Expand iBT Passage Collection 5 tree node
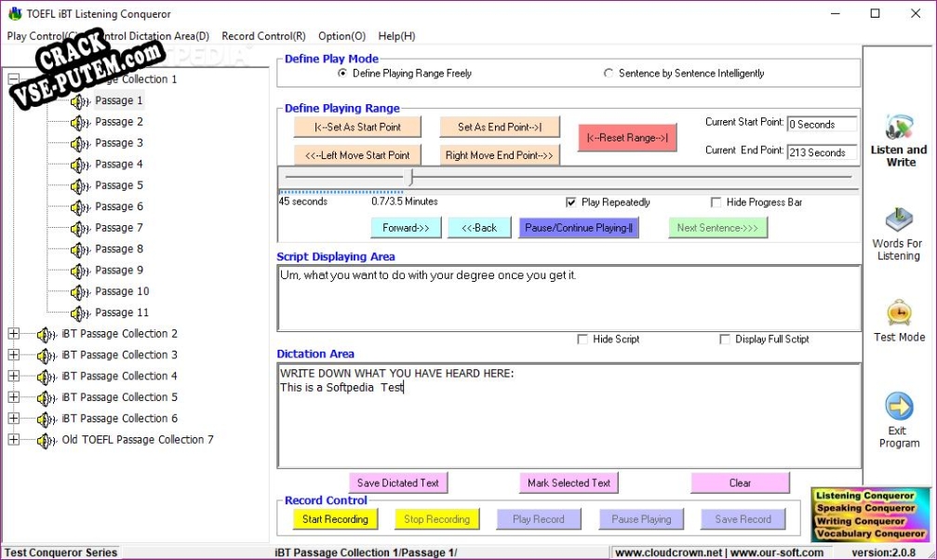937x560 pixels. [x=13, y=397]
